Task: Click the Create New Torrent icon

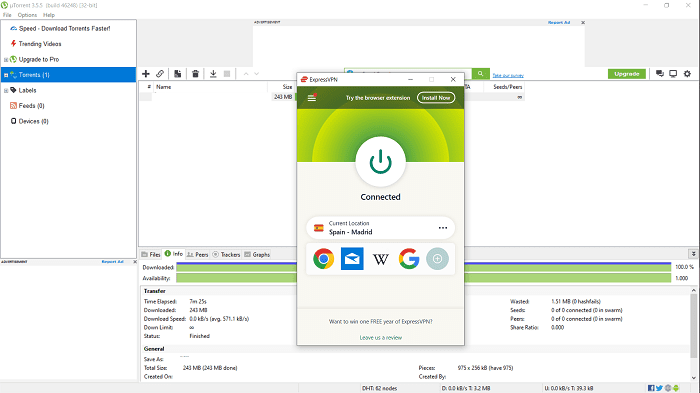Action: [x=177, y=74]
